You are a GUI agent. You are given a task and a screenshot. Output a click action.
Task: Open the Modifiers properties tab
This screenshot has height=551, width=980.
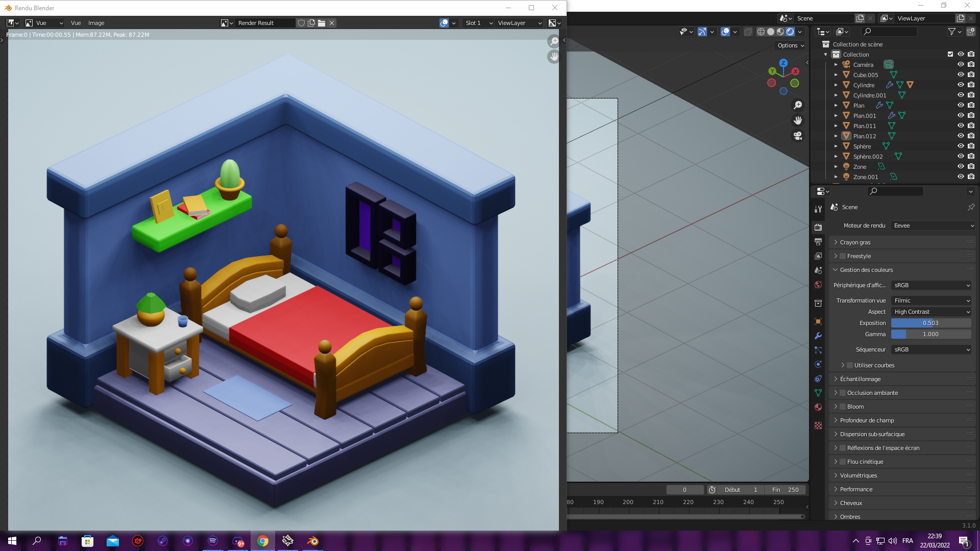click(818, 336)
